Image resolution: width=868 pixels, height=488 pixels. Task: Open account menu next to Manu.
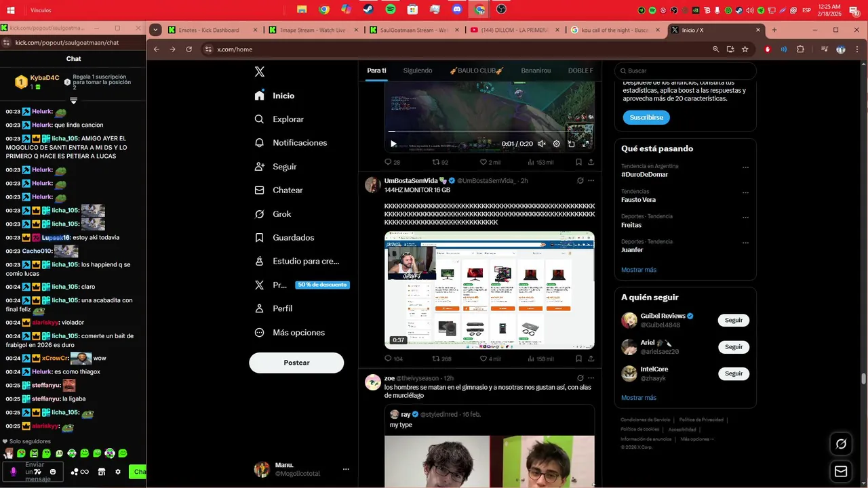346,469
